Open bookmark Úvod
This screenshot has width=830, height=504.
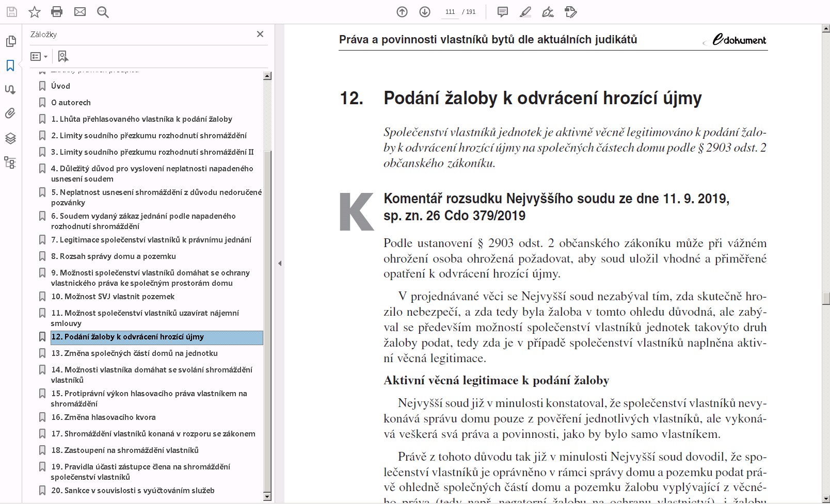click(60, 86)
